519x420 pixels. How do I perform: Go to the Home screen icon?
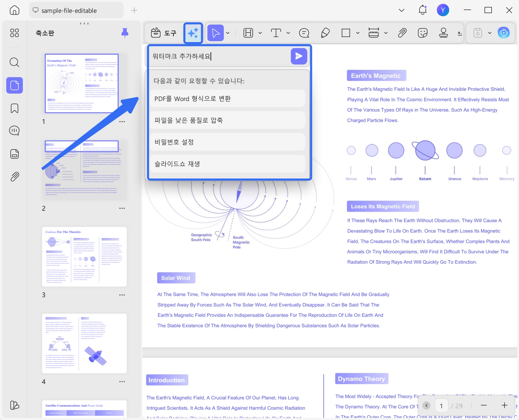15,10
